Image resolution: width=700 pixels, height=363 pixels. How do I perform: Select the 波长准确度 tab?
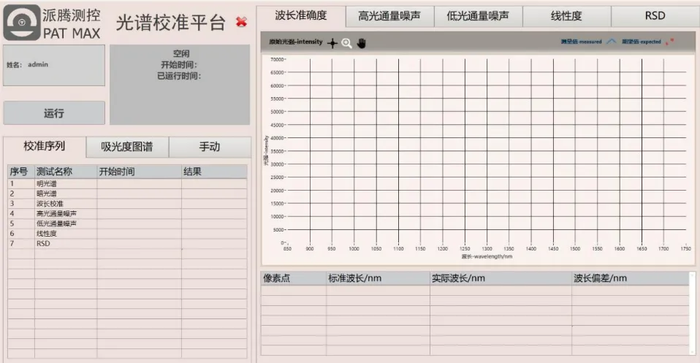301,16
